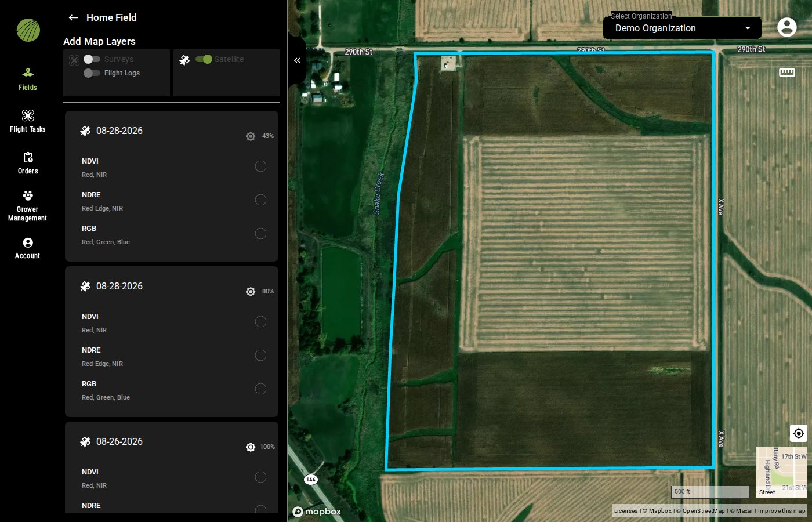The height and width of the screenshot is (522, 812).
Task: Open the Account section icon
Action: point(27,242)
